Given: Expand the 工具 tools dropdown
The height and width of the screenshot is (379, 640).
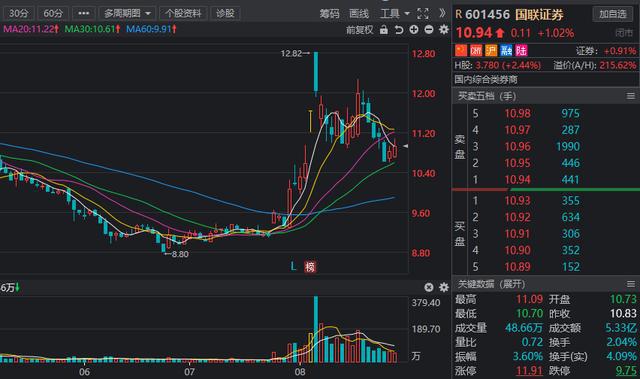Looking at the screenshot, I should 395,14.
